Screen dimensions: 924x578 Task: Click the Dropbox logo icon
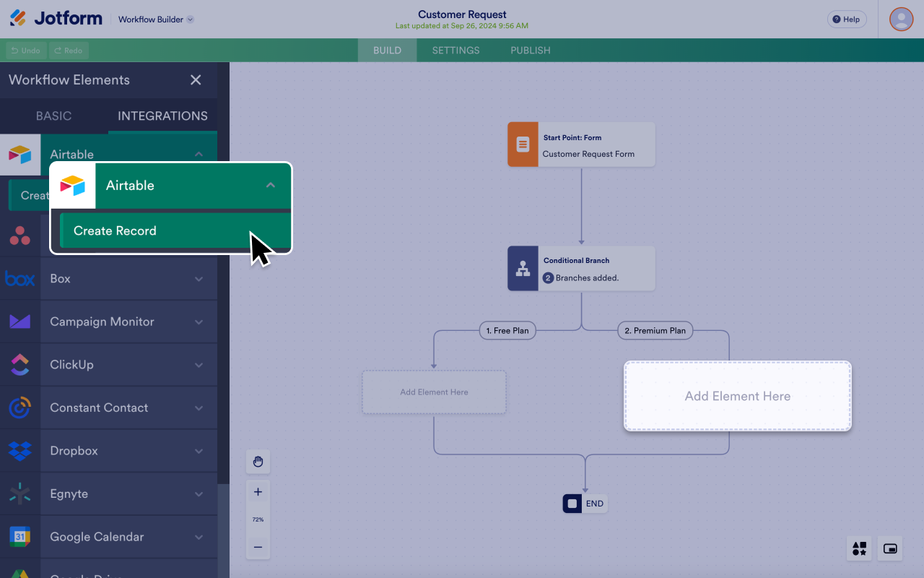(20, 451)
